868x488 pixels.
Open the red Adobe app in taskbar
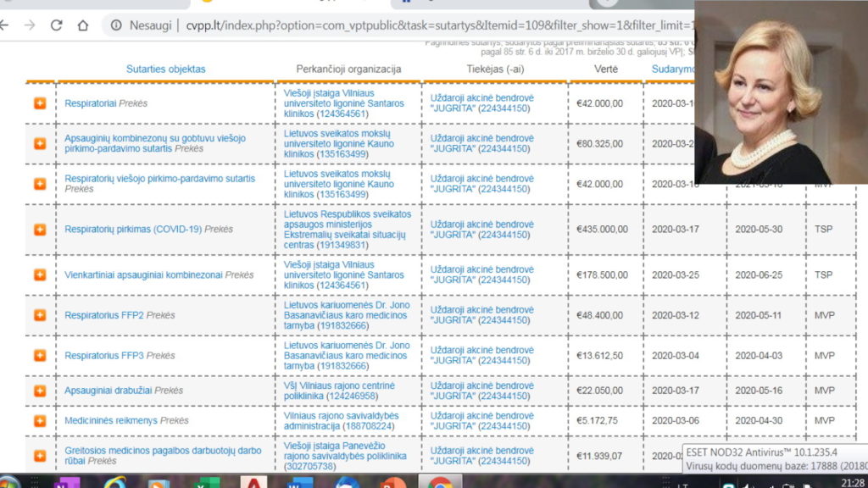(253, 482)
